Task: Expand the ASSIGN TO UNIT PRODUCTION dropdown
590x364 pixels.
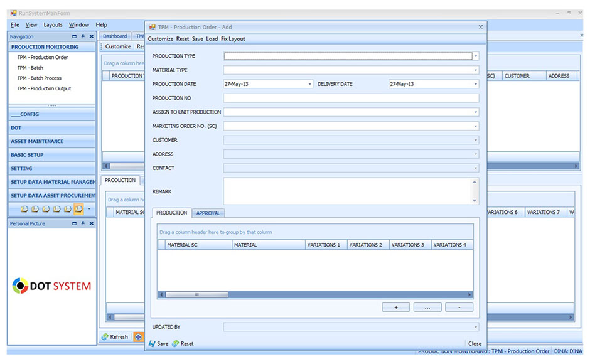Action: [476, 112]
